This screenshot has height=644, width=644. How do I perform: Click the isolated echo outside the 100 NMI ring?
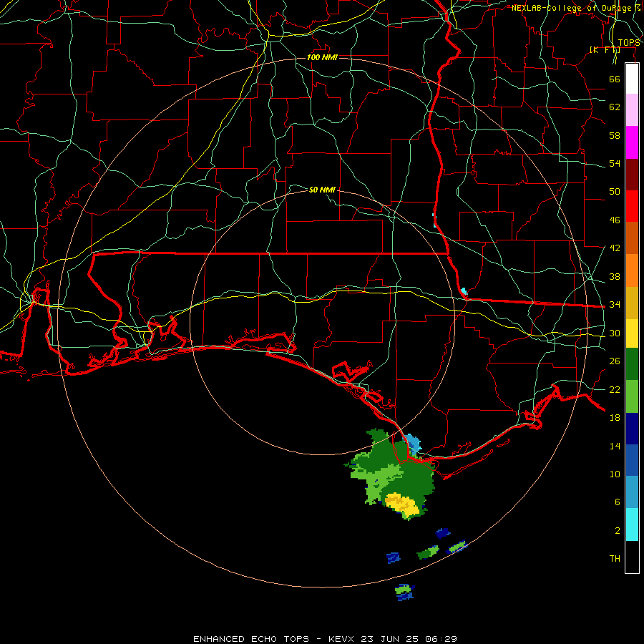(x=404, y=592)
